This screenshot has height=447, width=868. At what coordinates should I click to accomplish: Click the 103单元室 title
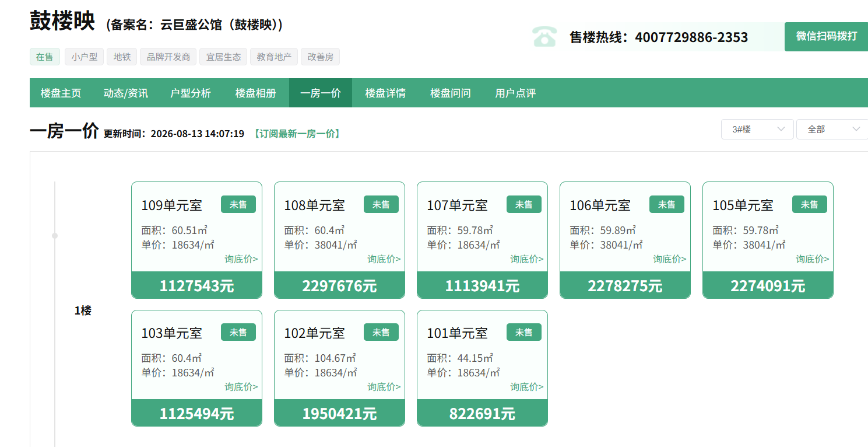pyautogui.click(x=172, y=333)
